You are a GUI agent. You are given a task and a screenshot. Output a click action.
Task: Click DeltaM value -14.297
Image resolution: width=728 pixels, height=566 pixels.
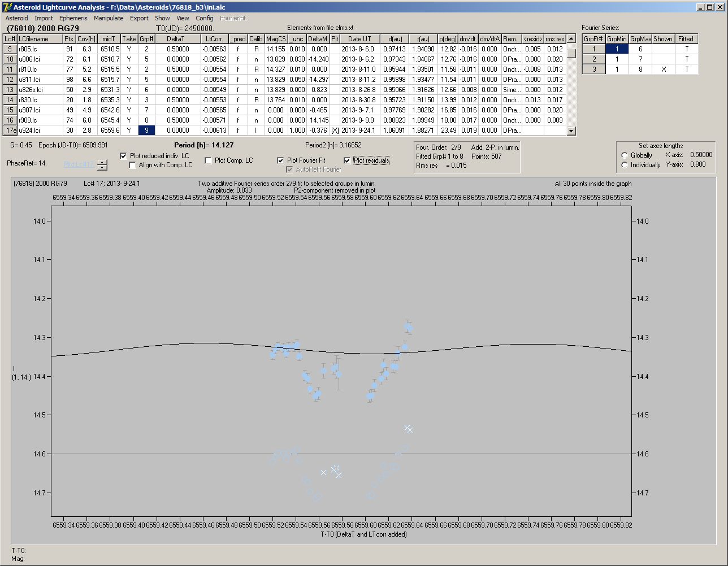click(319, 80)
